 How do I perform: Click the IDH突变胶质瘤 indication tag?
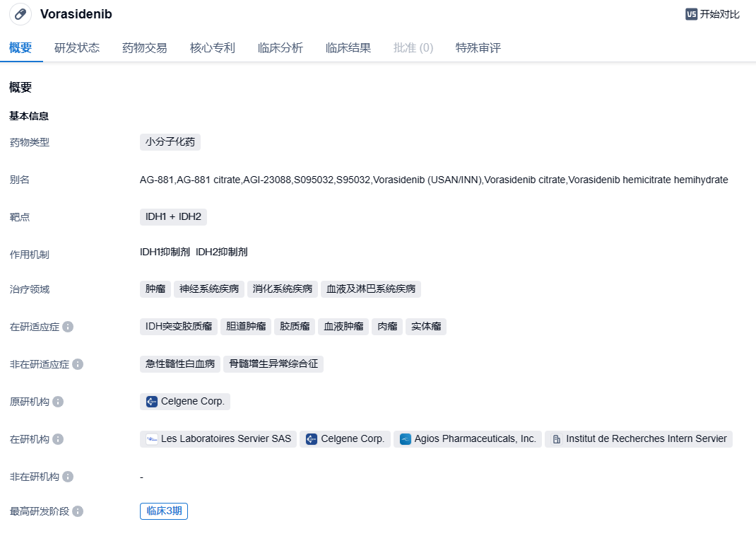(179, 327)
